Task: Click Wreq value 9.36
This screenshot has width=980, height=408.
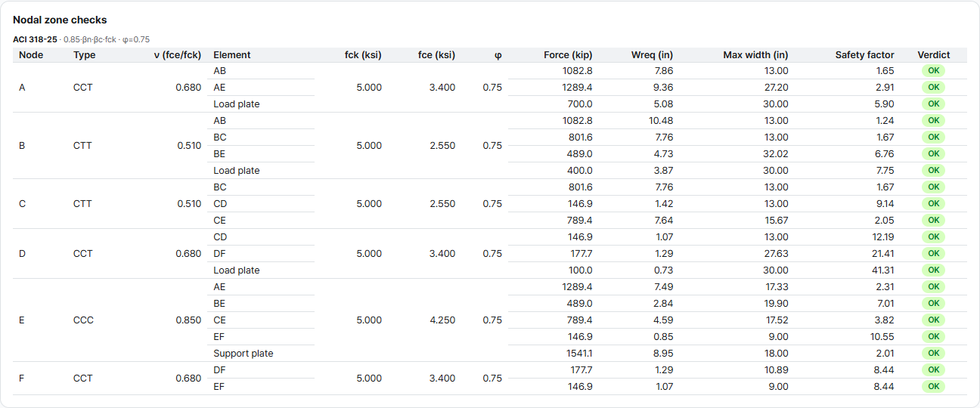Action: pos(662,88)
